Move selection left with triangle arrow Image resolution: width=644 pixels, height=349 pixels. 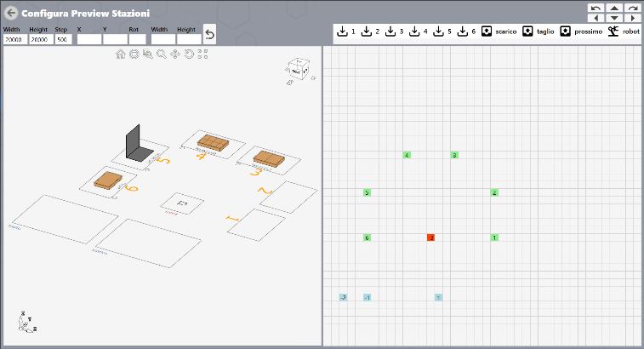(596, 18)
